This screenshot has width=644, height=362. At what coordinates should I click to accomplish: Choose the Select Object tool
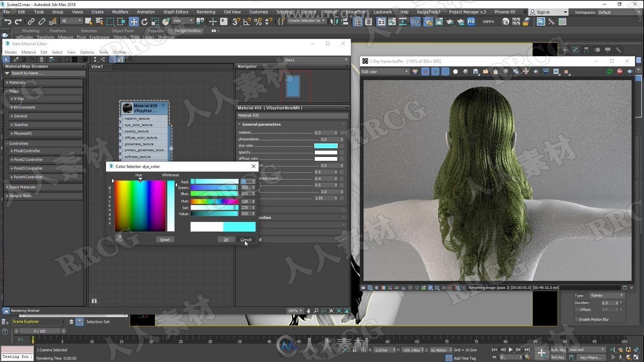[89, 22]
